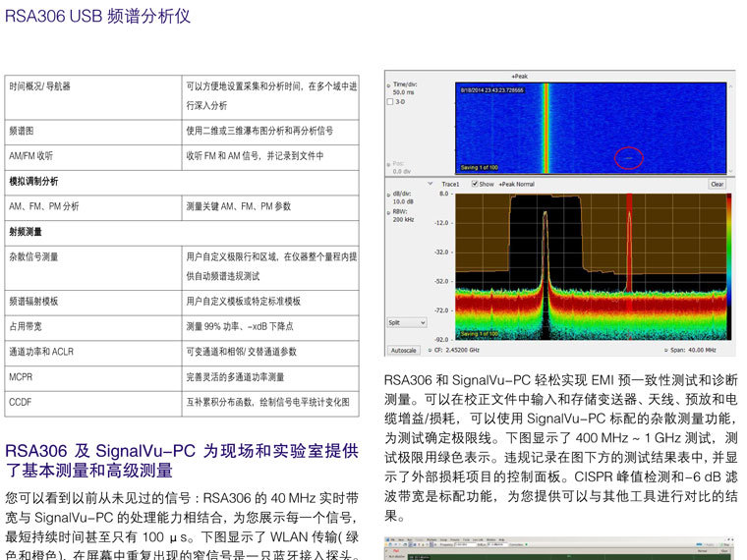Click the blue spectrogram waterfall display
The height and width of the screenshot is (560, 747).
click(591, 128)
